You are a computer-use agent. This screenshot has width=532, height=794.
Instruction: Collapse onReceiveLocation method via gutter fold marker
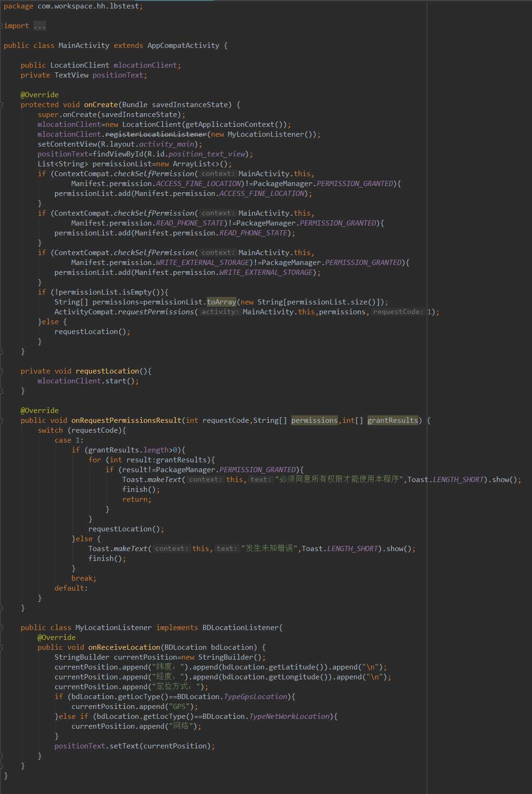pyautogui.click(x=1, y=647)
